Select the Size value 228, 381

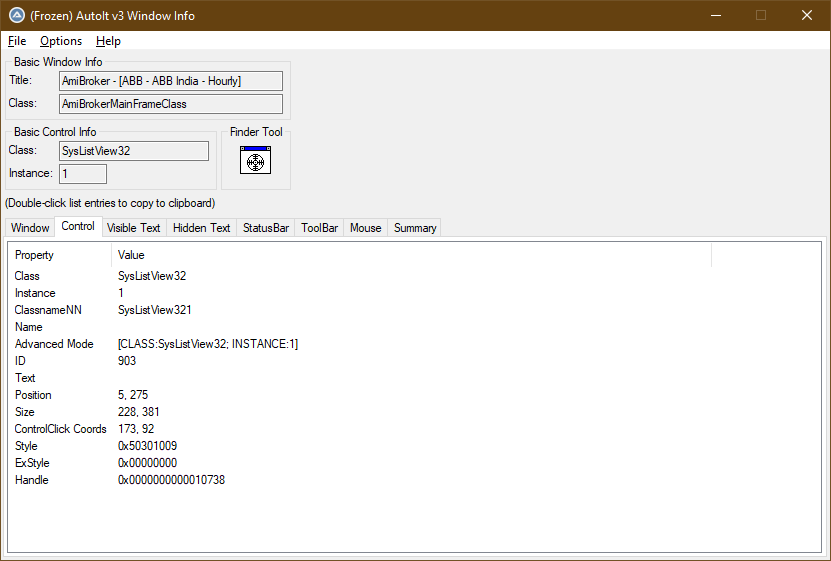138,412
